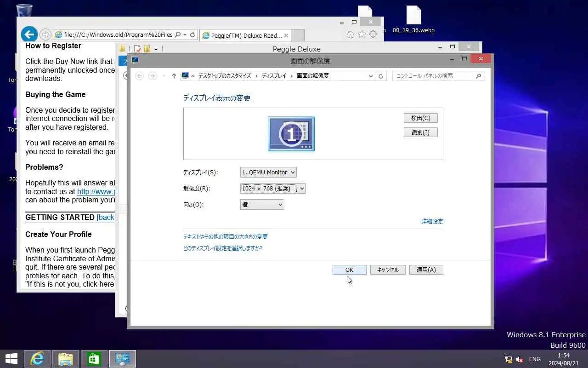Image resolution: width=588 pixels, height=368 pixels.
Task: Click the control panel search magnifier icon
Action: tap(479, 76)
